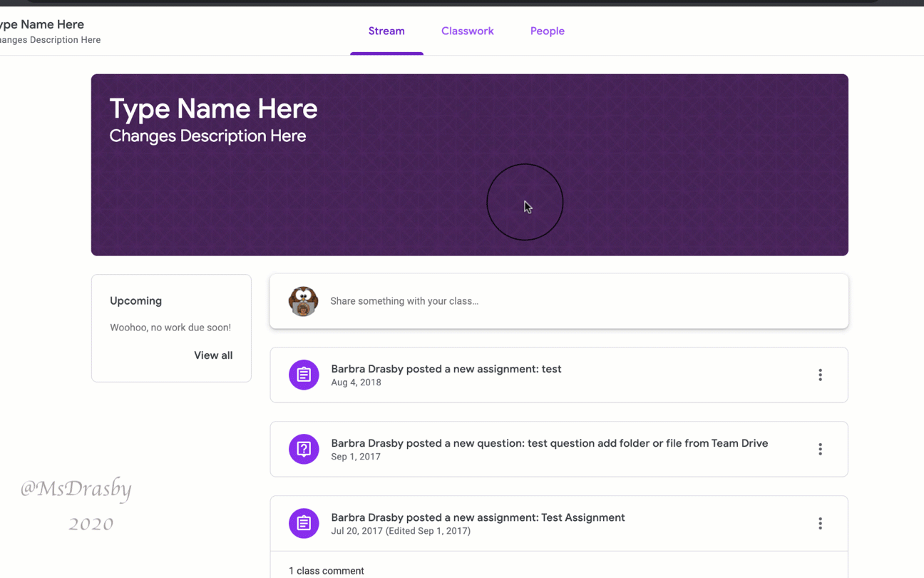The image size is (924, 578).
Task: Click the '1 class comment' text
Action: (x=327, y=571)
